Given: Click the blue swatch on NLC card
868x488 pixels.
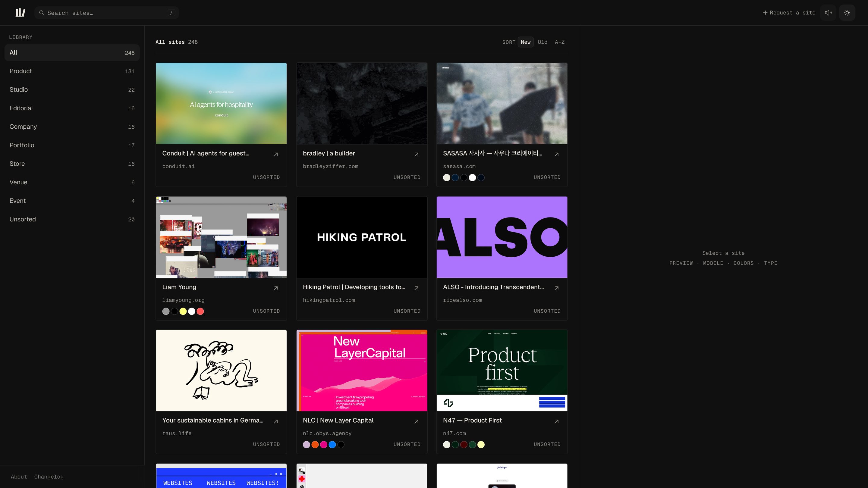Looking at the screenshot, I should 332,445.
